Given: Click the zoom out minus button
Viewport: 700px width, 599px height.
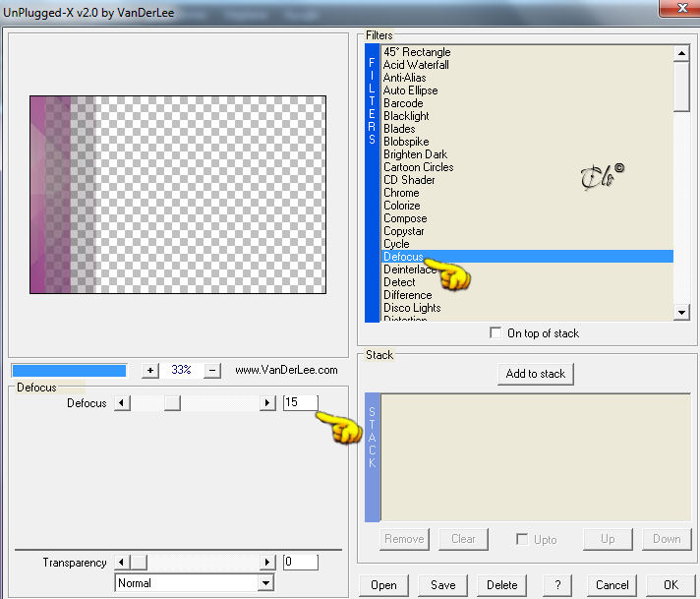Looking at the screenshot, I should click(212, 370).
